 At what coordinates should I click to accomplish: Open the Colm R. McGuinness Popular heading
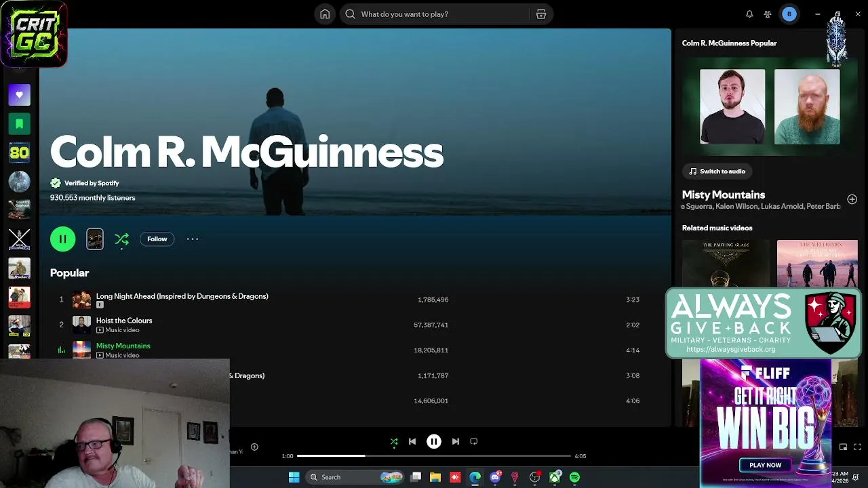pos(730,43)
